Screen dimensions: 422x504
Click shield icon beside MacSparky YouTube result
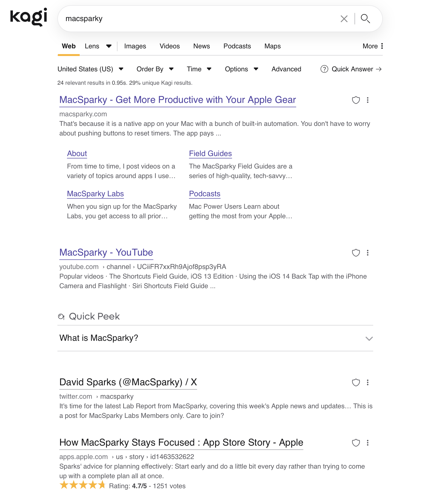[355, 253]
